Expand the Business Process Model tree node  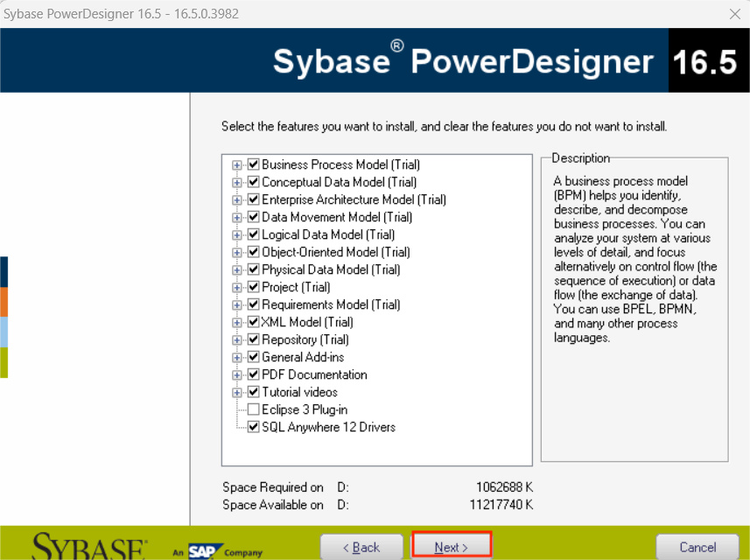[237, 164]
